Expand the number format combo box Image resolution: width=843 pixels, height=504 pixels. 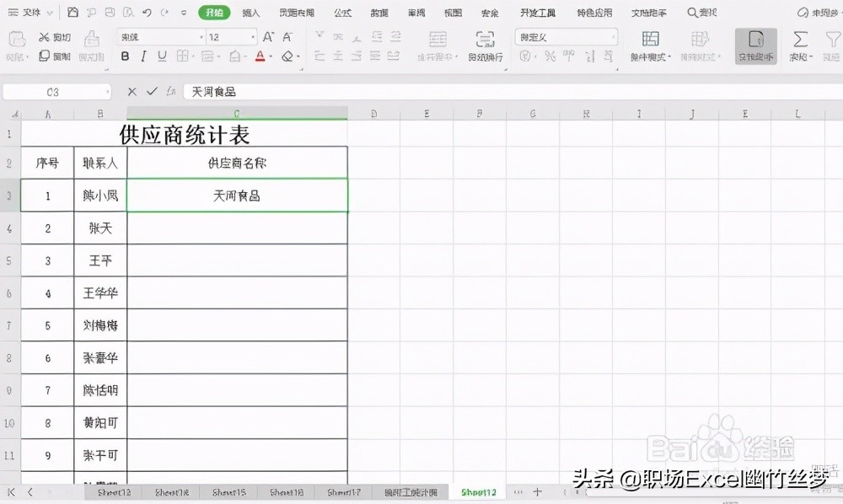coord(615,36)
